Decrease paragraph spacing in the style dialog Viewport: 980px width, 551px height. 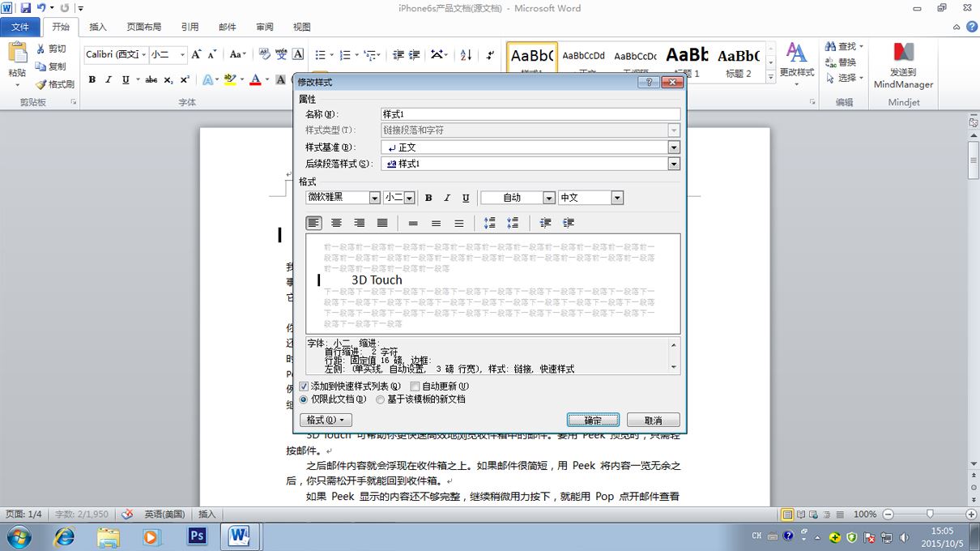[512, 223]
